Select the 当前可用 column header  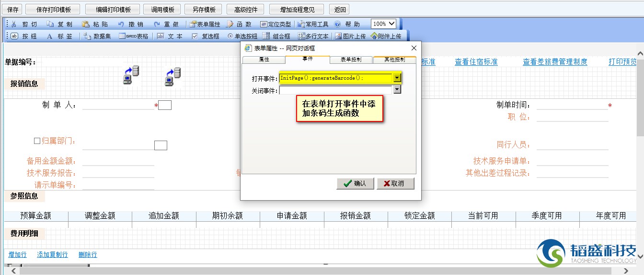coord(483,216)
